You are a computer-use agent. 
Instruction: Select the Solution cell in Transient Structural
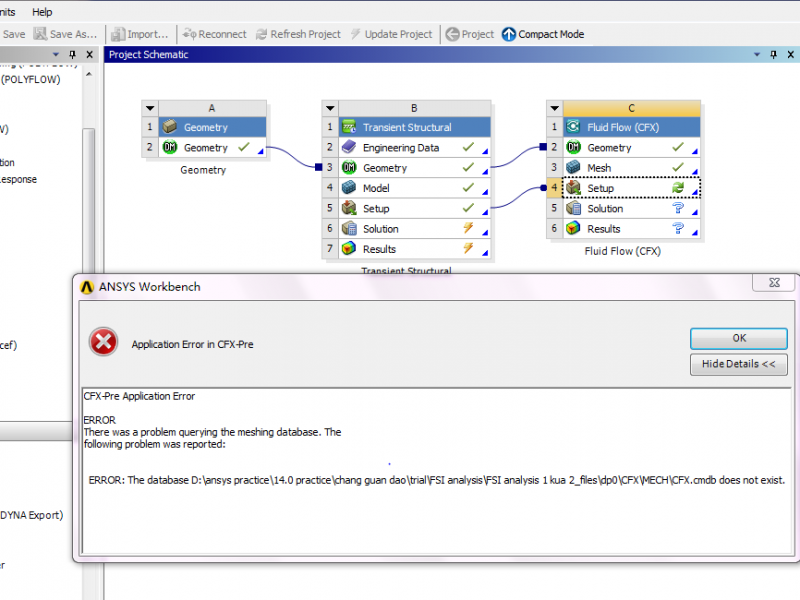point(414,229)
